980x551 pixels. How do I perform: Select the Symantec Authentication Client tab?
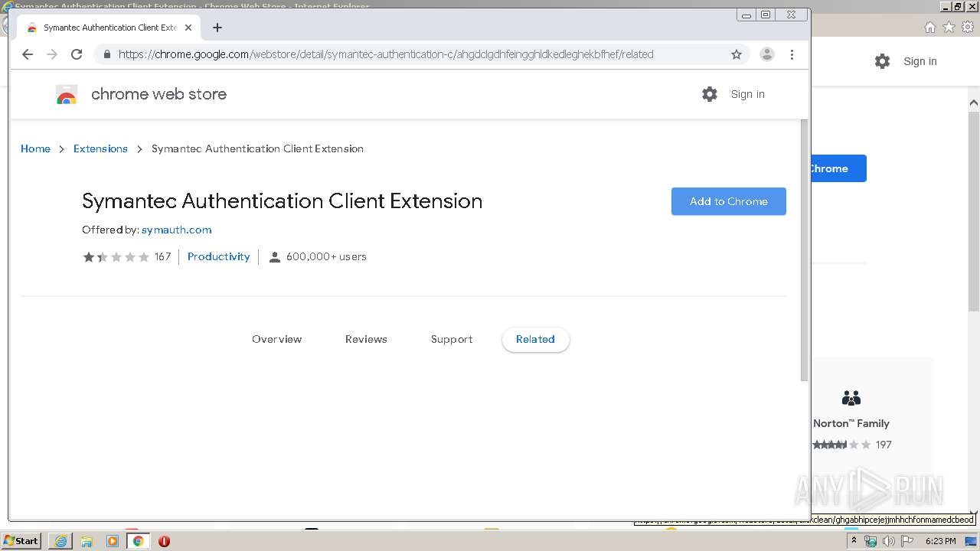click(x=107, y=28)
